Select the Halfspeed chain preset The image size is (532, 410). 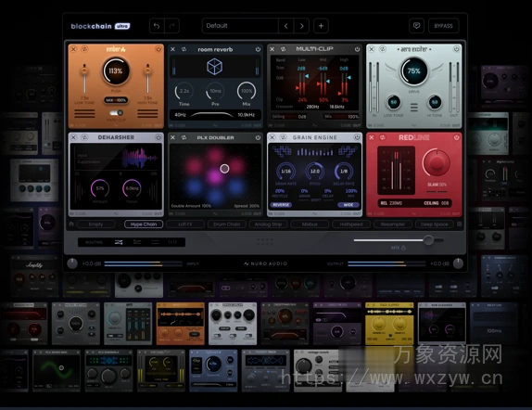[351, 224]
